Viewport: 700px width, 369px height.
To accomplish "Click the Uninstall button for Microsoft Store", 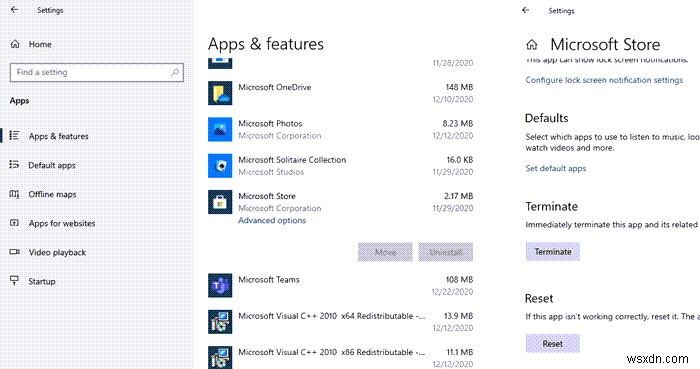I will (x=446, y=252).
